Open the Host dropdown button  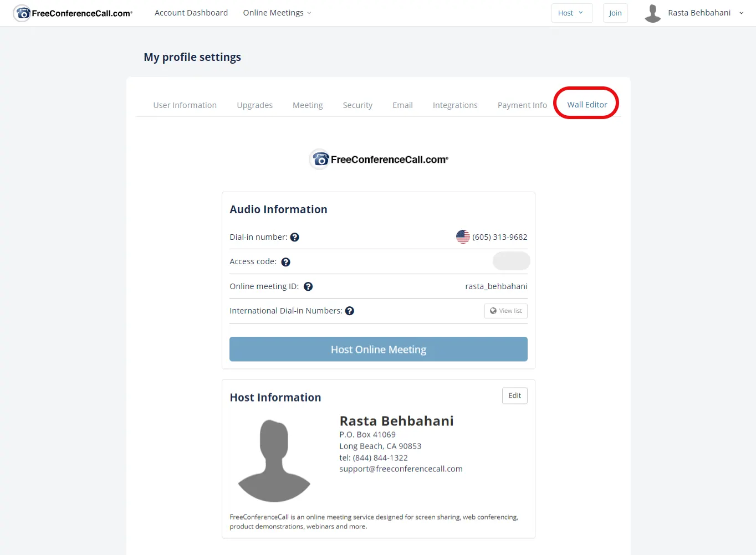click(571, 13)
